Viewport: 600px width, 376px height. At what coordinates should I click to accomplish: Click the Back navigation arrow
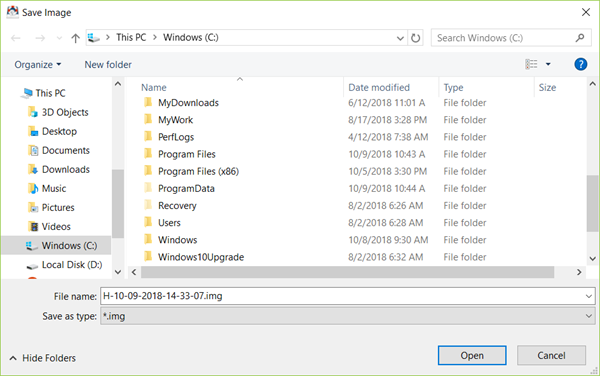(16, 38)
